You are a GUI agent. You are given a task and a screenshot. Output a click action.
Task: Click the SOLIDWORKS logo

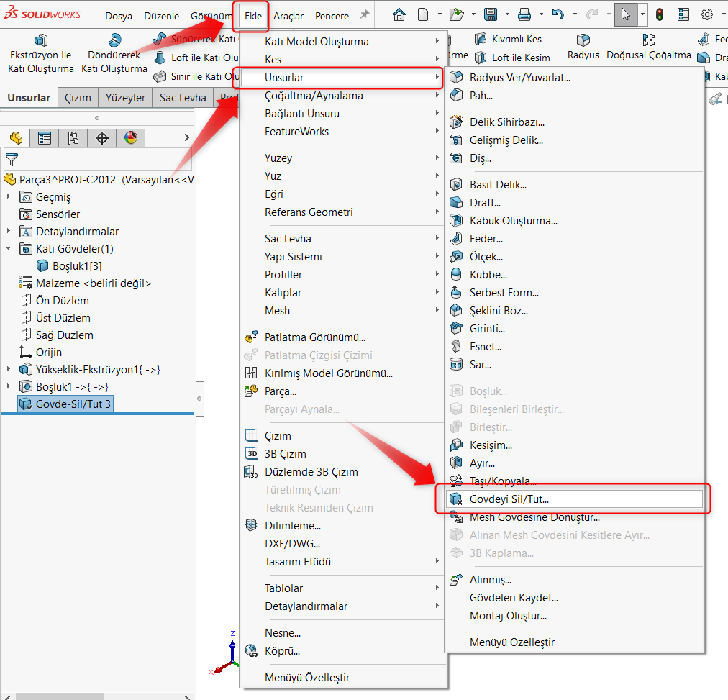(42, 14)
